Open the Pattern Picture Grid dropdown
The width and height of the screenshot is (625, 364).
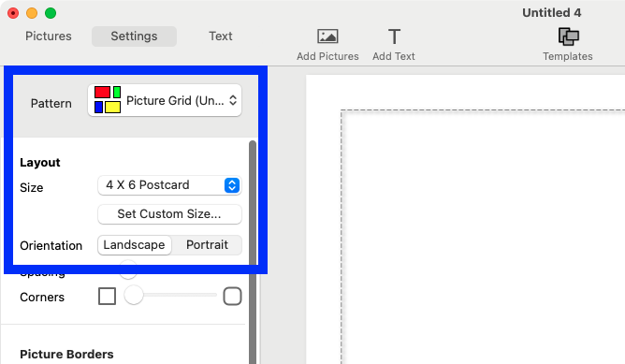165,100
